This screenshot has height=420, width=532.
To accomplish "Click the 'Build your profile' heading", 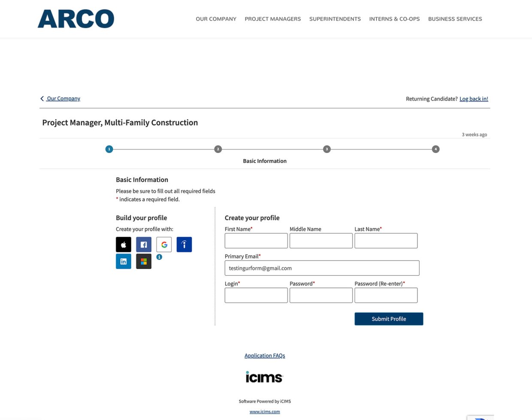I will tap(142, 218).
